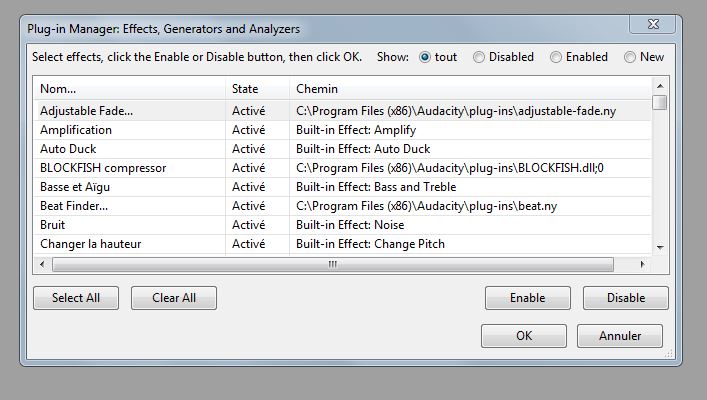This screenshot has width=707, height=400.
Task: Click the Clear All button
Action: click(174, 298)
